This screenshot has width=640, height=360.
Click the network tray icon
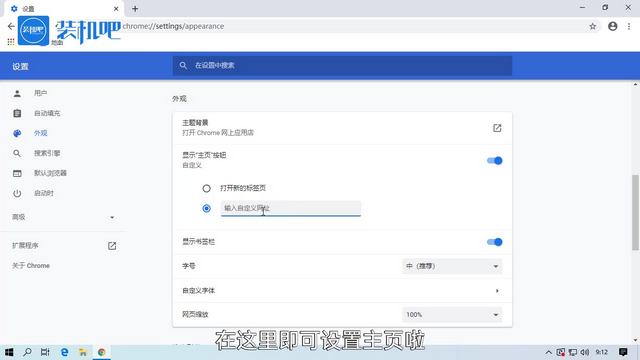tap(573, 352)
